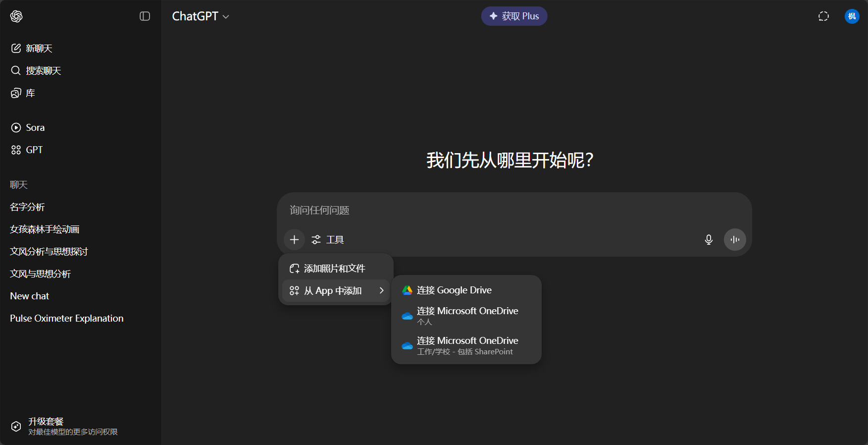Click the 我们先从哪里开始呢? heading
The width and height of the screenshot is (868, 445).
pyautogui.click(x=510, y=160)
